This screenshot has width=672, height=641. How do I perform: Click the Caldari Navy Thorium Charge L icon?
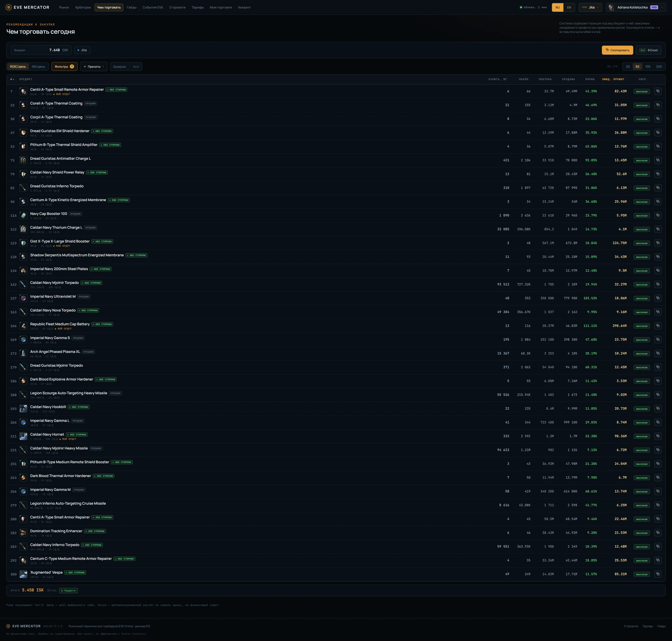coord(23,229)
